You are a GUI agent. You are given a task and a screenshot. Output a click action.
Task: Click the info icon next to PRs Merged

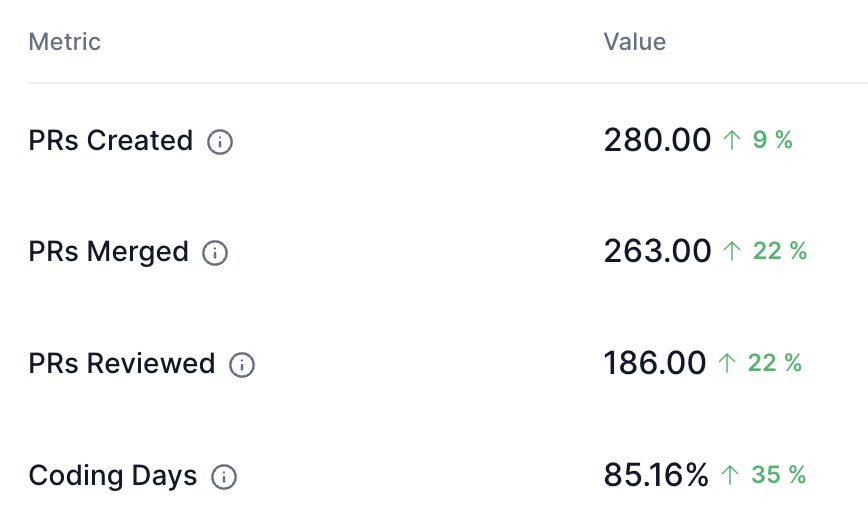pos(215,253)
